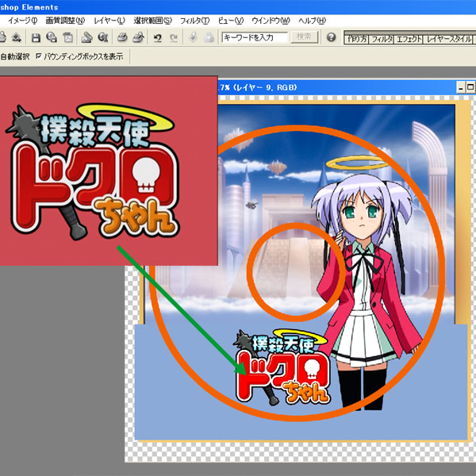The height and width of the screenshot is (476, 476).
Task: Click the 自動選択 option label
Action: [x=15, y=56]
